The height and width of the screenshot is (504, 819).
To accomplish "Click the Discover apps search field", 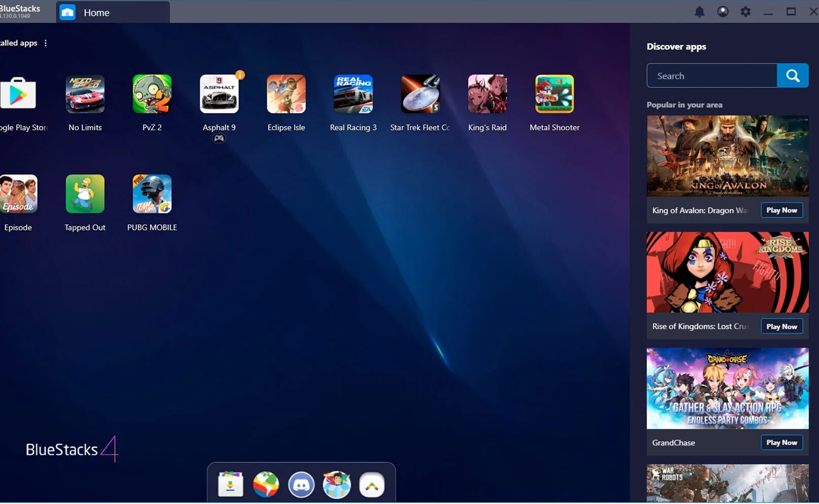I will pos(712,76).
